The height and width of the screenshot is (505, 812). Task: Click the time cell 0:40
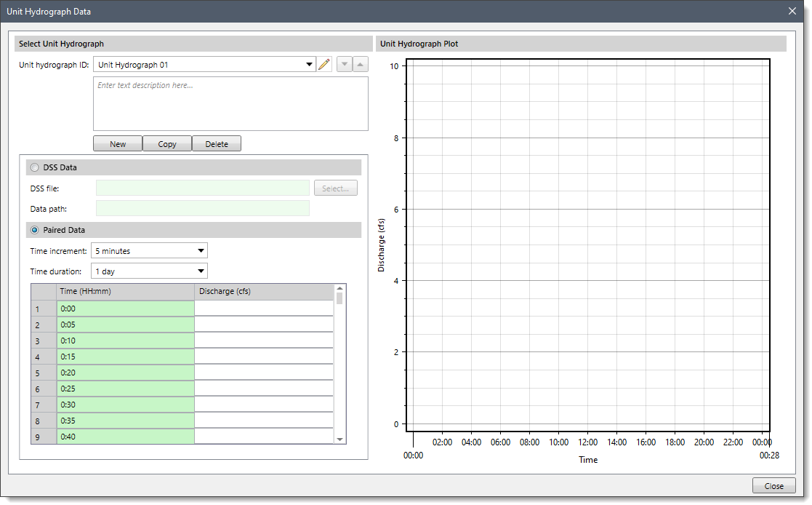tap(125, 436)
